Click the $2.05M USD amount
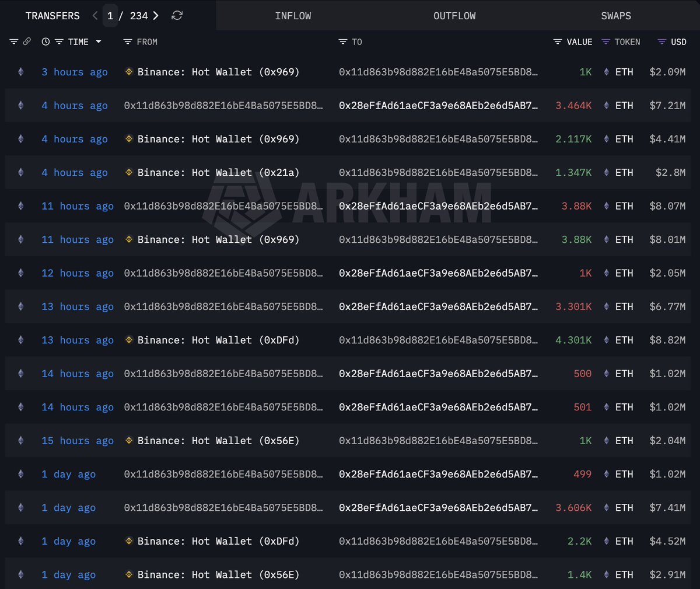Image resolution: width=700 pixels, height=589 pixels. 667,273
